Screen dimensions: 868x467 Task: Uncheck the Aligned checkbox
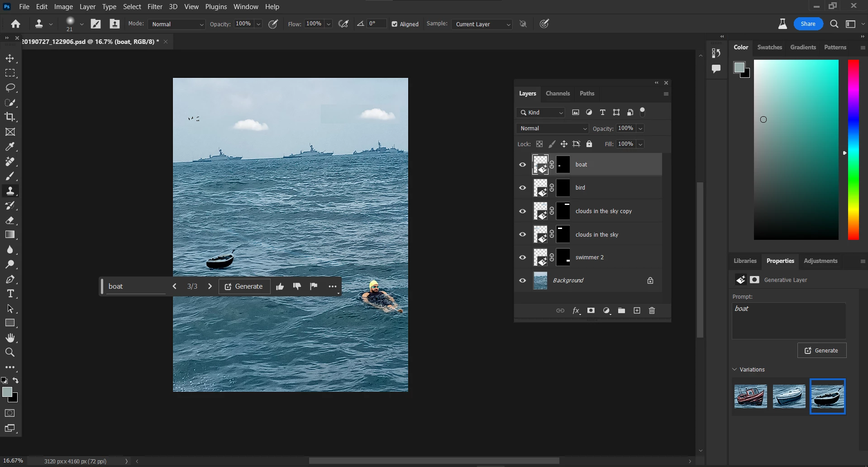point(395,24)
